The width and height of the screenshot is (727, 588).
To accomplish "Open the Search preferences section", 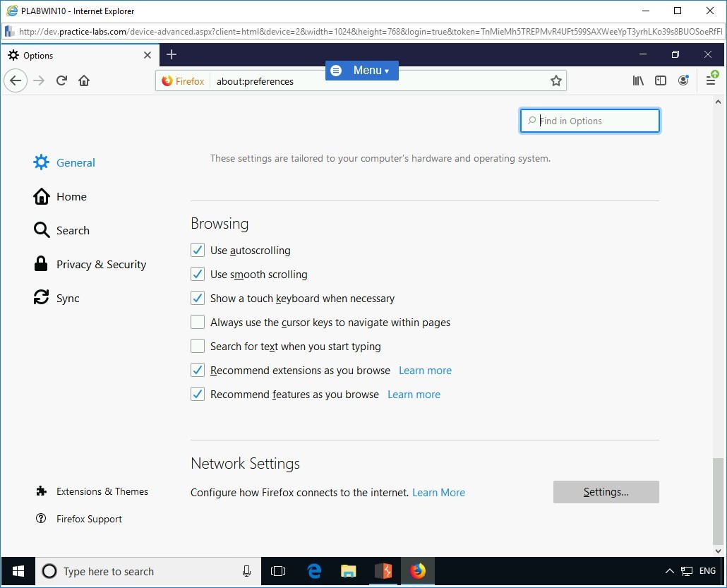I will click(x=73, y=230).
